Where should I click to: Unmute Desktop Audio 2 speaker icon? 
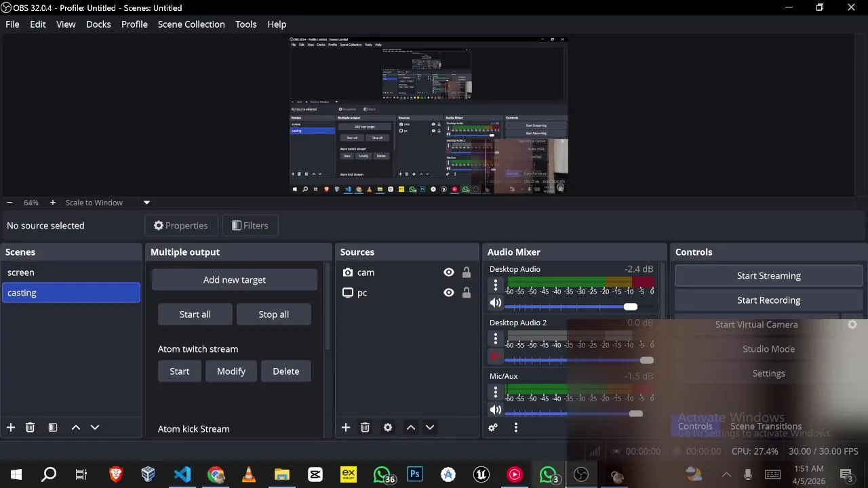(x=496, y=357)
